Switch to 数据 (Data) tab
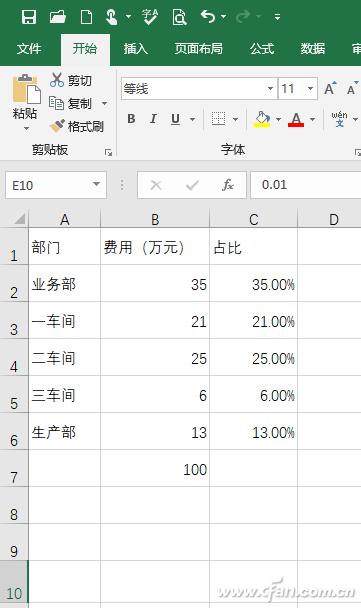The width and height of the screenshot is (361, 608). (x=313, y=48)
